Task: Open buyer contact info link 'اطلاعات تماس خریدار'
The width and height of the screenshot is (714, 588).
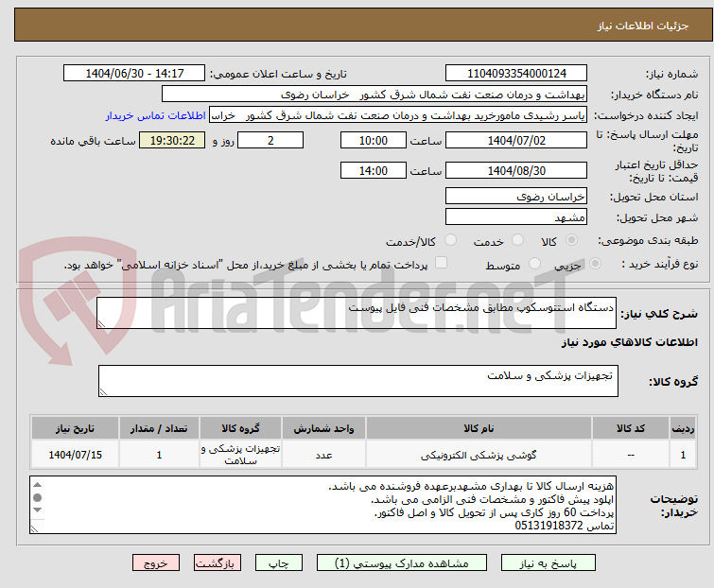Action: [x=156, y=115]
